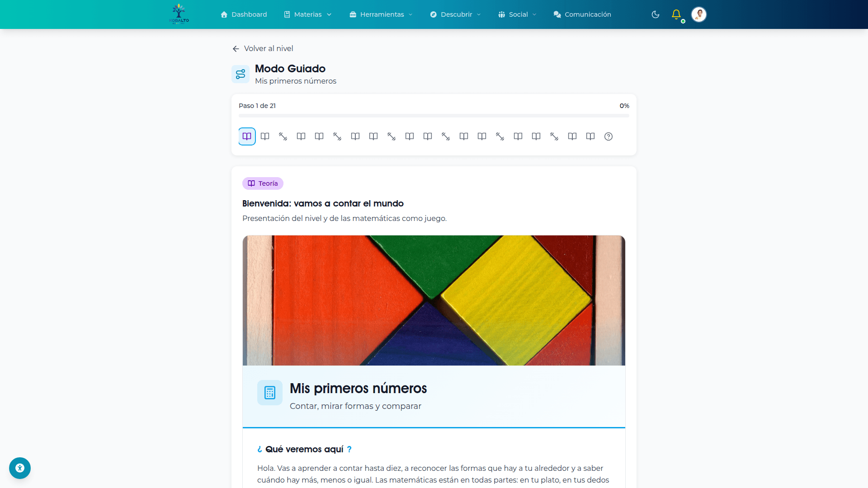Click the Kobalto logo
Image resolution: width=868 pixels, height=488 pixels.
click(179, 14)
